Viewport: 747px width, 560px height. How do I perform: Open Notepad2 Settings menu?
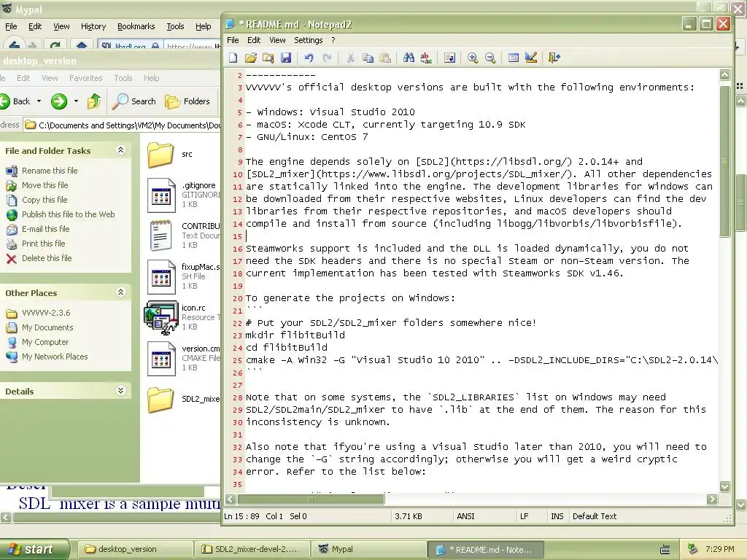coord(309,40)
